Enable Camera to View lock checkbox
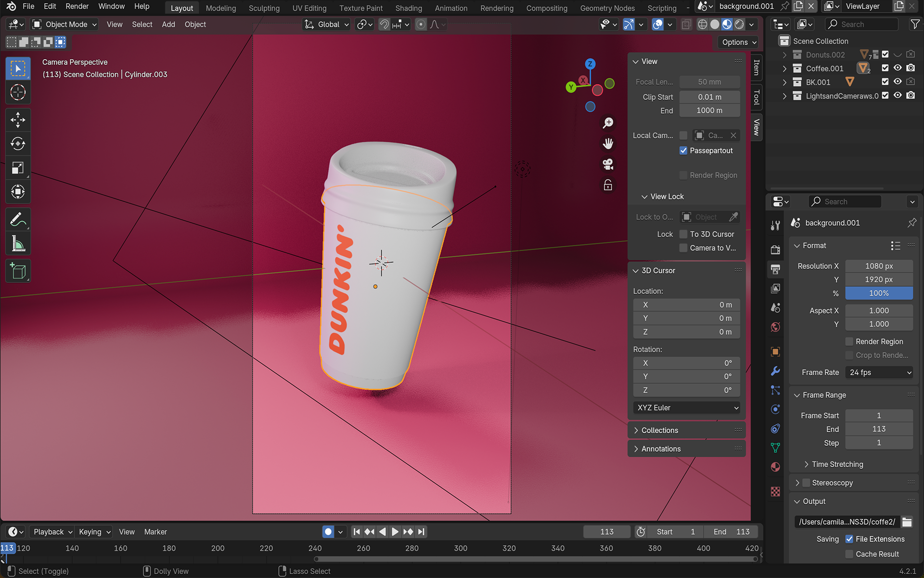Viewport: 924px width, 578px height. coord(683,248)
